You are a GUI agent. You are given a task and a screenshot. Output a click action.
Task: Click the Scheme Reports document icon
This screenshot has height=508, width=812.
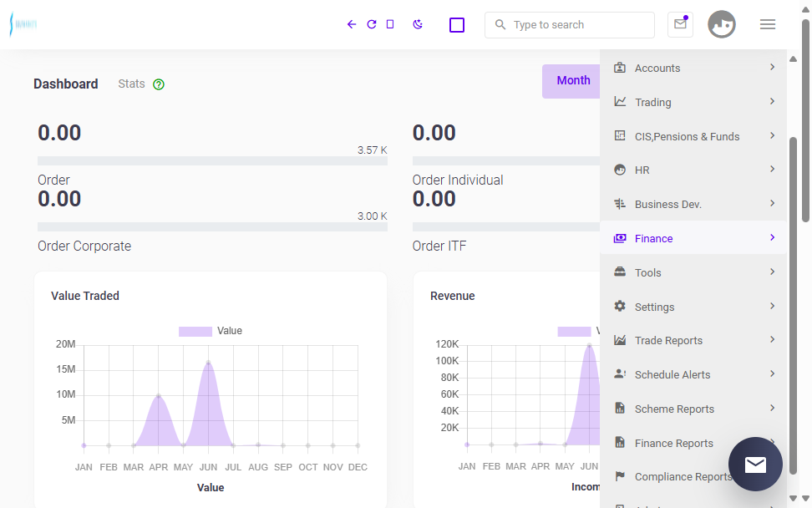pos(619,408)
